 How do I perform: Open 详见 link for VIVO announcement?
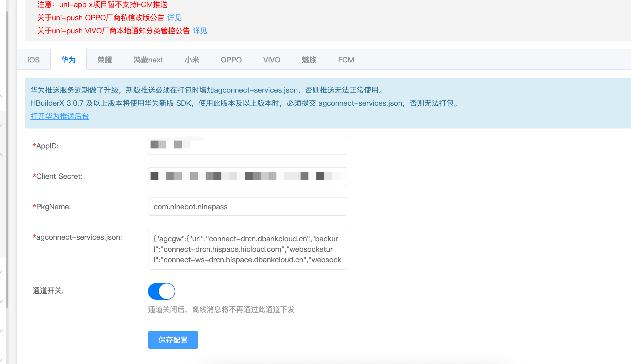tap(200, 31)
